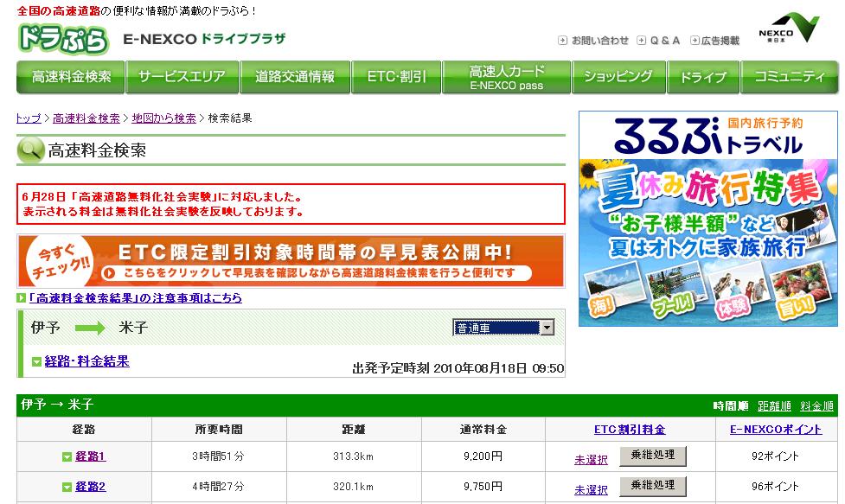Sort results by 時間順
Screen dimensions: 845x504
[x=730, y=406]
